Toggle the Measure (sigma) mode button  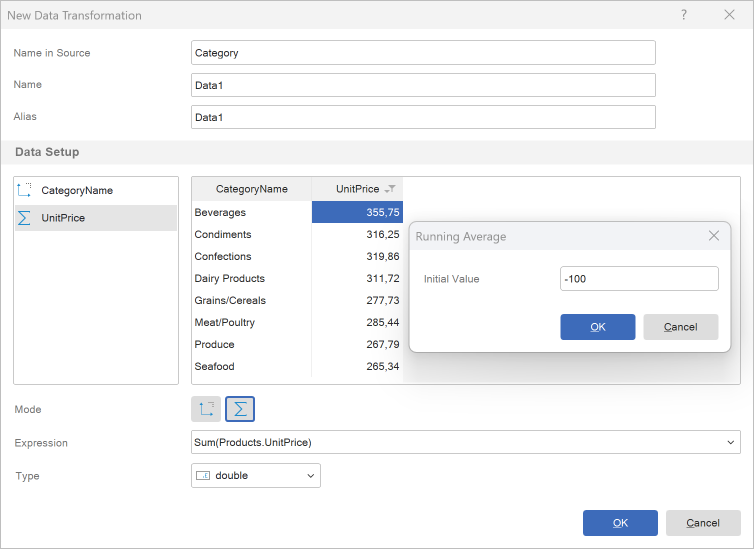click(240, 409)
